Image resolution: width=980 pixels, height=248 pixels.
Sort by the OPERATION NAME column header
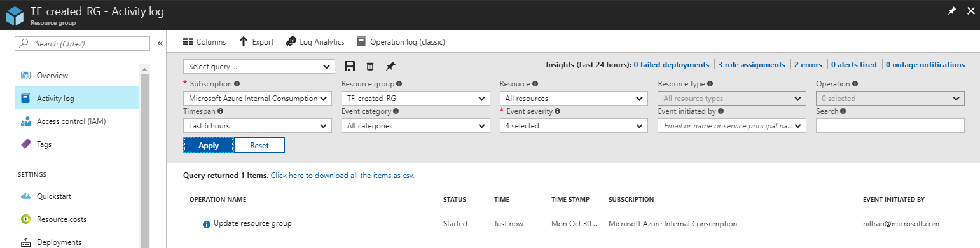pos(217,200)
